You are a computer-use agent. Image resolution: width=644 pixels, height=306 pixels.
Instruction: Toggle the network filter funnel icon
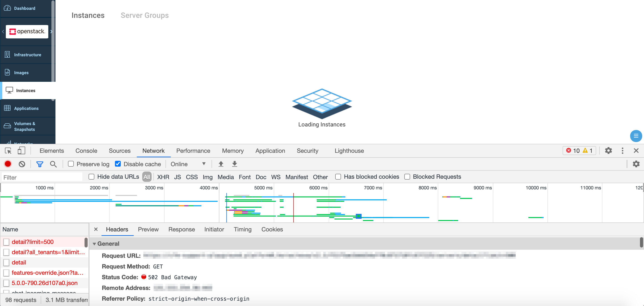click(x=40, y=164)
